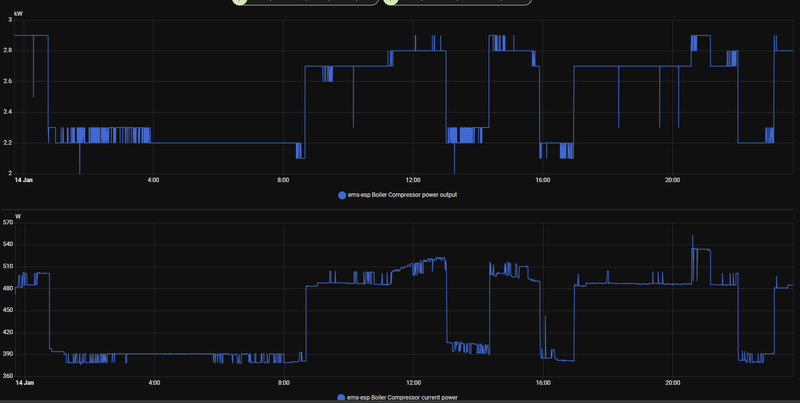Screen dimensions: 800x403
Task: Toggle the Compressor current power legend dot
Action: pyautogui.click(x=341, y=398)
